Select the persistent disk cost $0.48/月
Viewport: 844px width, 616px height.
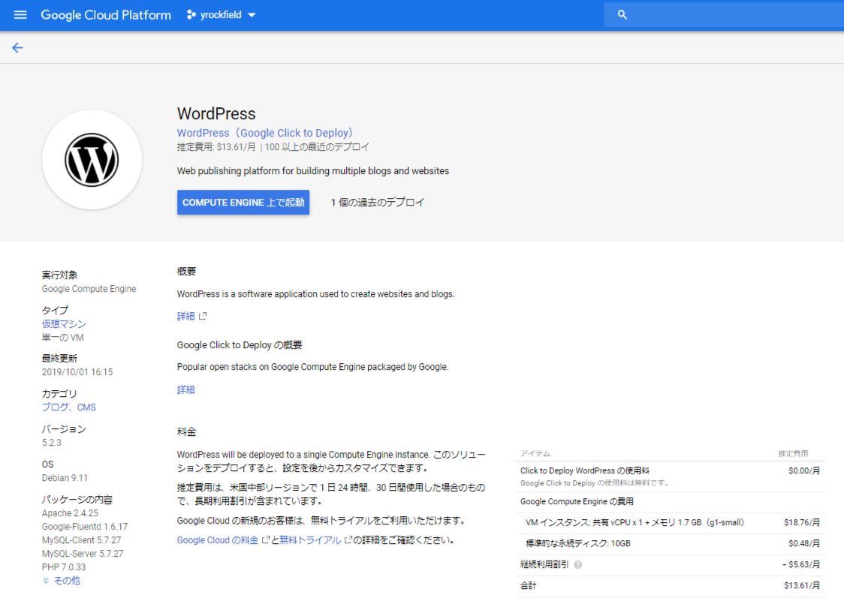coord(804,543)
